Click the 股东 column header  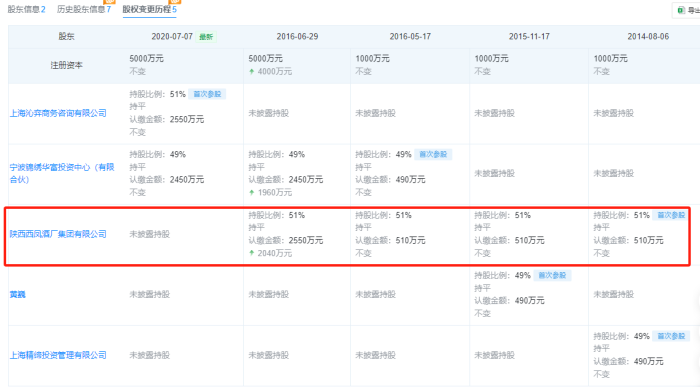tap(67, 37)
